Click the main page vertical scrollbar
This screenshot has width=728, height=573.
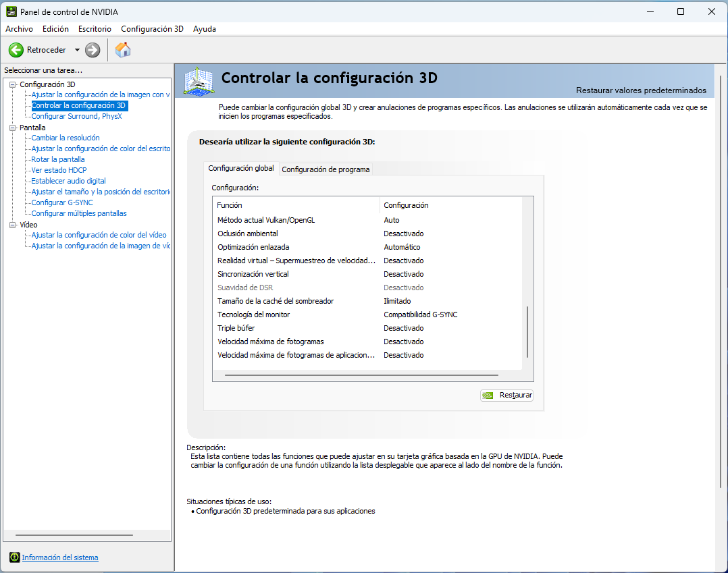click(721, 281)
